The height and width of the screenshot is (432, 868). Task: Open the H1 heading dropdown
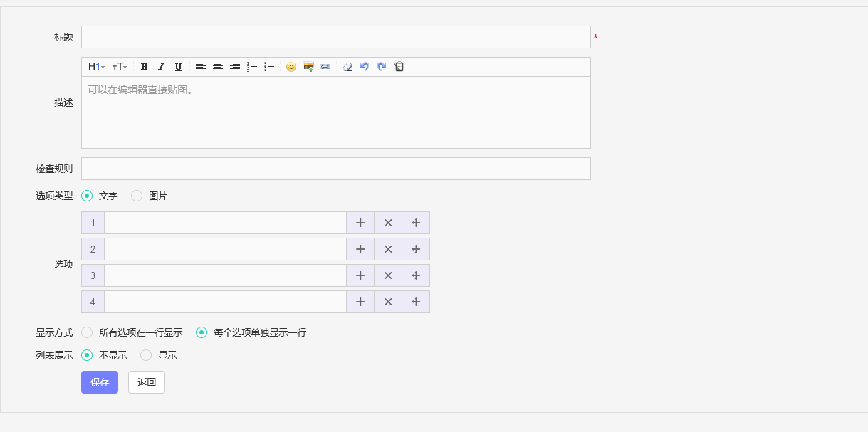tap(96, 67)
